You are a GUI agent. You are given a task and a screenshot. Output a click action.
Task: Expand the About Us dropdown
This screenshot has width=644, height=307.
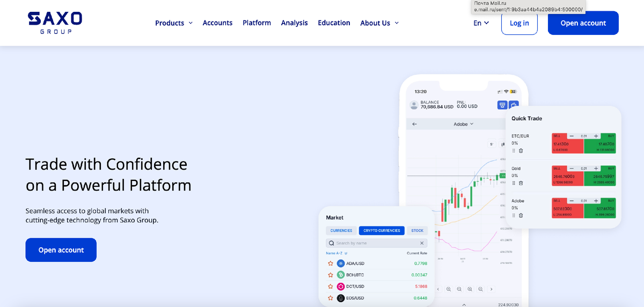379,23
